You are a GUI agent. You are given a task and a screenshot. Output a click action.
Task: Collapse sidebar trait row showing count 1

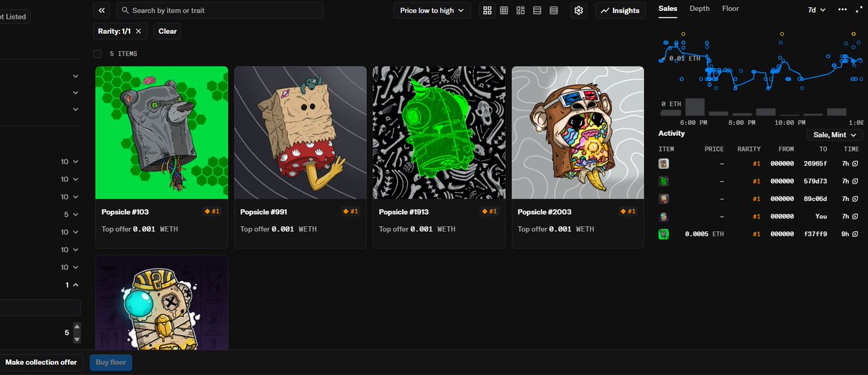point(71,285)
